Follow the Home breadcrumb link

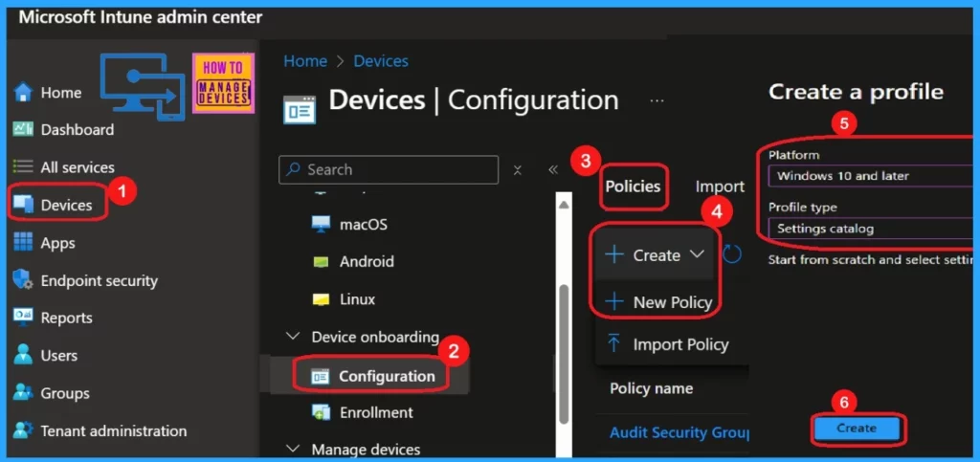click(305, 61)
